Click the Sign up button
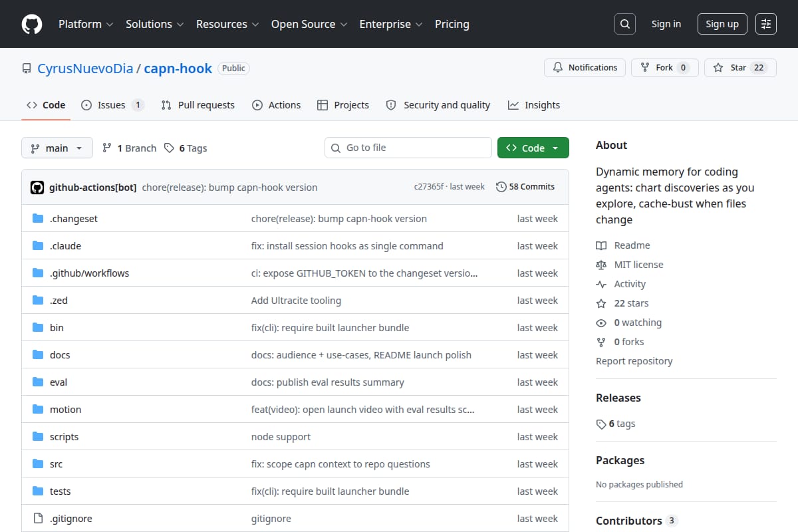The image size is (798, 532). pos(722,24)
